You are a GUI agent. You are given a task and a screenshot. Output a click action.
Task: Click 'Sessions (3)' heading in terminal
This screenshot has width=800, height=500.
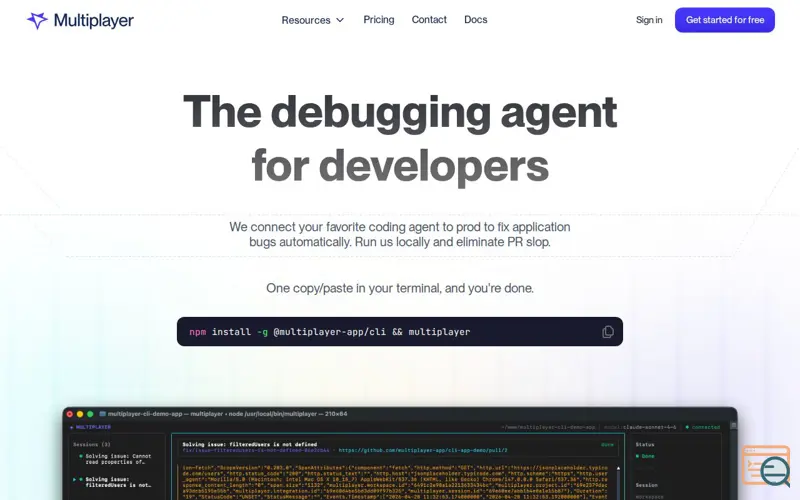click(x=92, y=444)
